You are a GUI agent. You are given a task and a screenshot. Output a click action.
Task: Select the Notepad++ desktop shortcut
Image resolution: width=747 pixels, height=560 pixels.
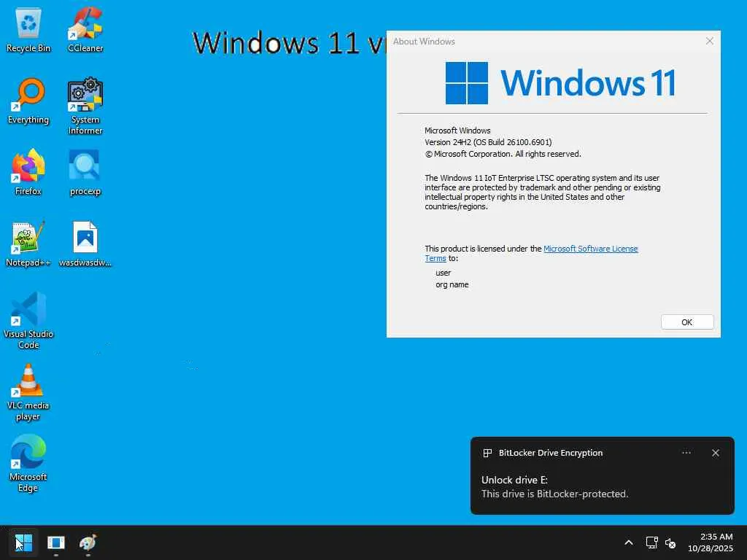click(28, 244)
